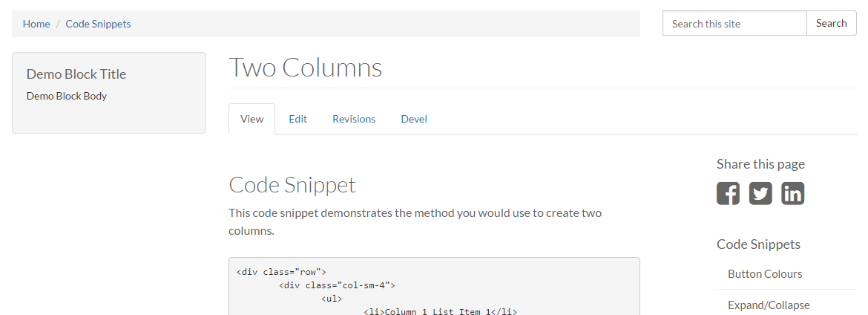The width and height of the screenshot is (868, 315).
Task: Focus the Search this site field
Action: click(x=734, y=23)
